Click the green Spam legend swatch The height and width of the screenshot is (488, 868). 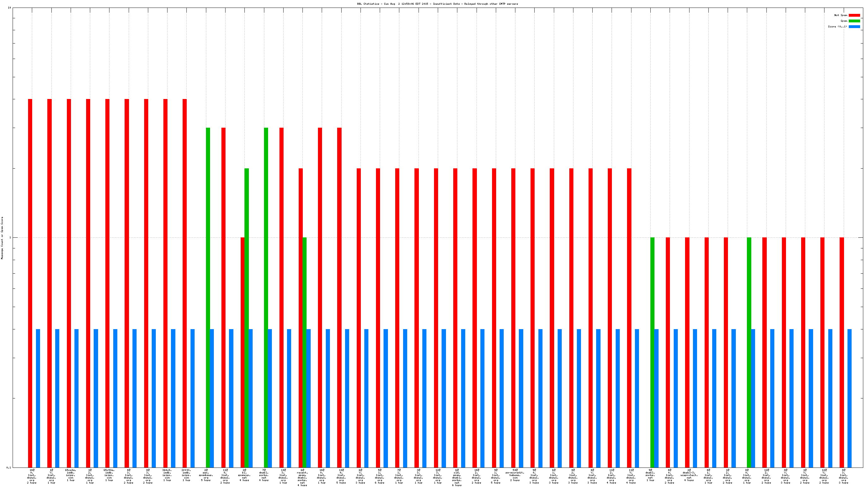[854, 21]
